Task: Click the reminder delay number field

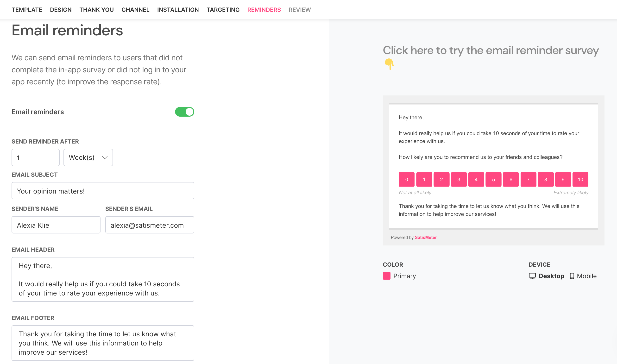Action: tap(36, 157)
